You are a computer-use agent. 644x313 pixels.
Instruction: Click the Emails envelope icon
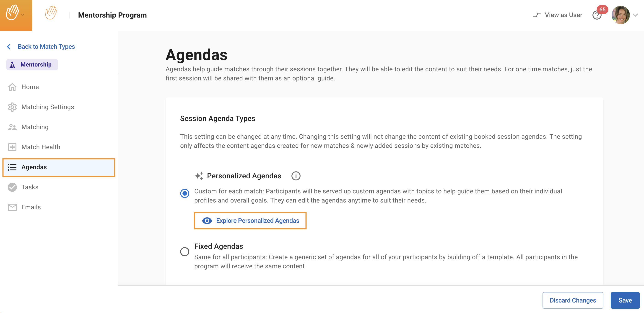(x=12, y=207)
